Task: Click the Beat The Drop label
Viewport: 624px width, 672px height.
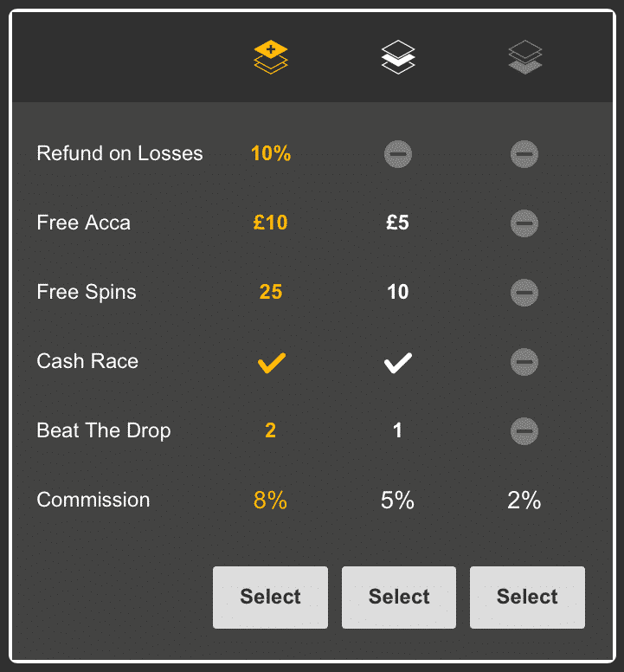Action: [104, 431]
